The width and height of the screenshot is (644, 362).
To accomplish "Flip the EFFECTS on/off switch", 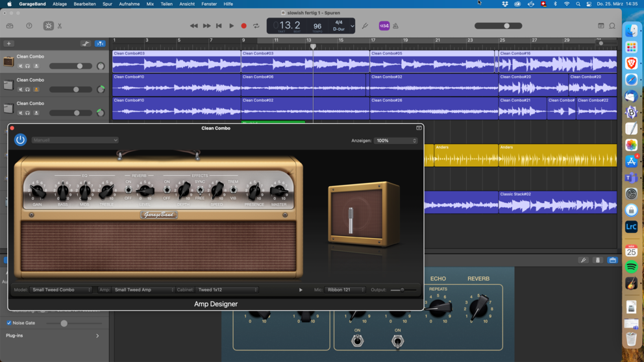I will [167, 190].
